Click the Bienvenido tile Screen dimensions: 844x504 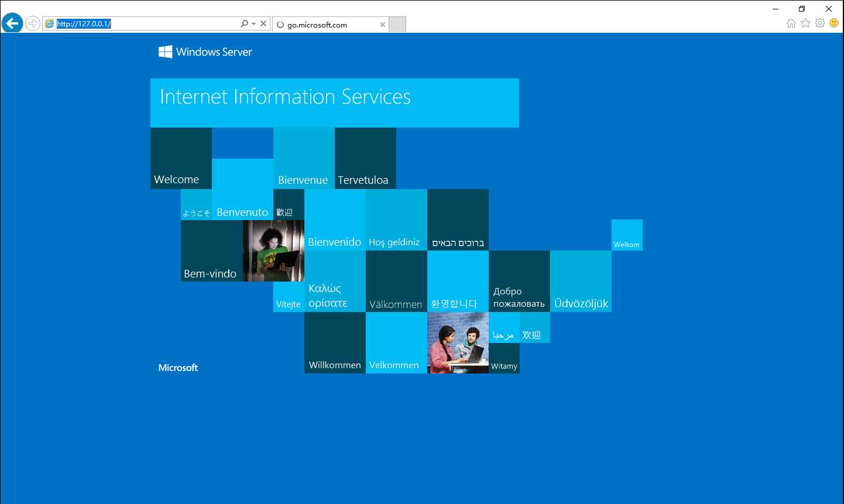click(335, 220)
